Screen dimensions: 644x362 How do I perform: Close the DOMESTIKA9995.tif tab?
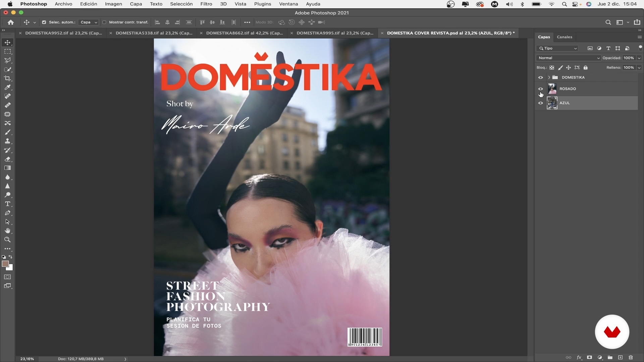(292, 33)
